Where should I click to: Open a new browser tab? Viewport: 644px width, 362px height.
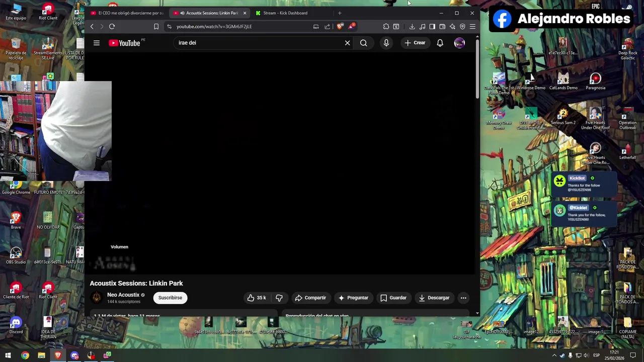click(x=340, y=13)
